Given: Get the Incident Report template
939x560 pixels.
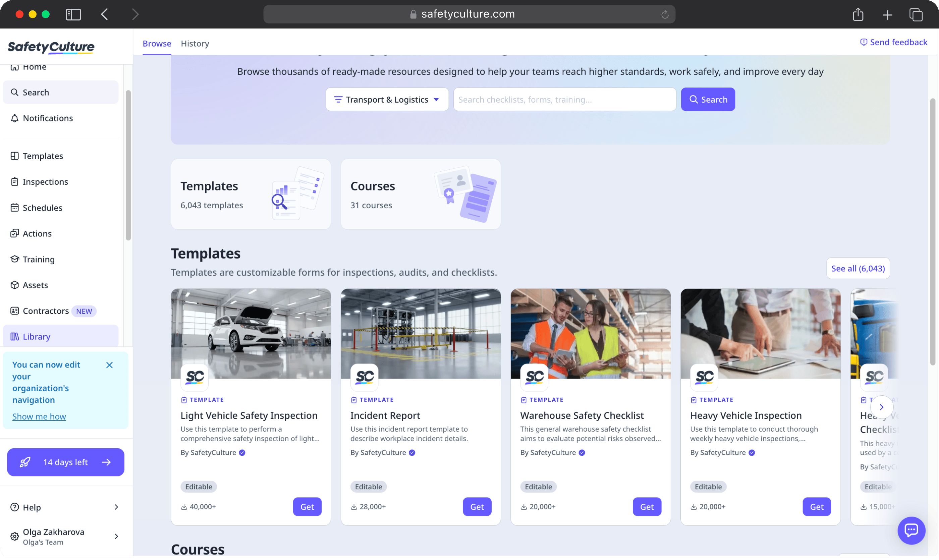Looking at the screenshot, I should coord(477,506).
